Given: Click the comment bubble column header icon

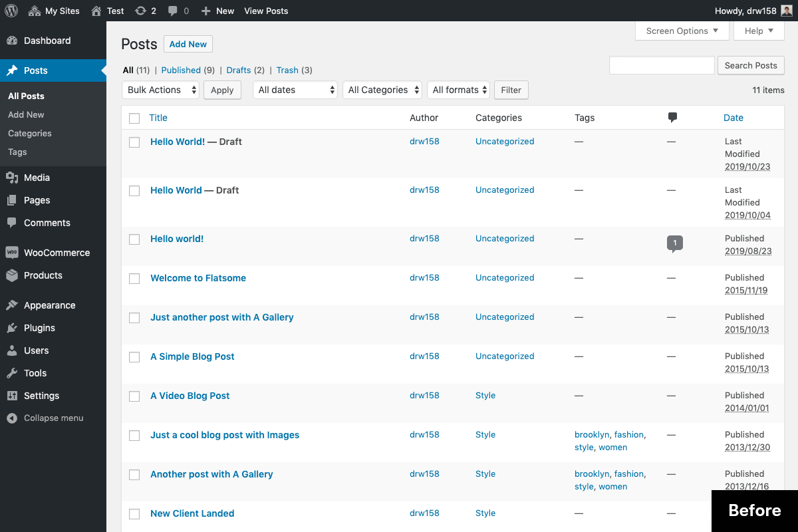Looking at the screenshot, I should [x=672, y=117].
